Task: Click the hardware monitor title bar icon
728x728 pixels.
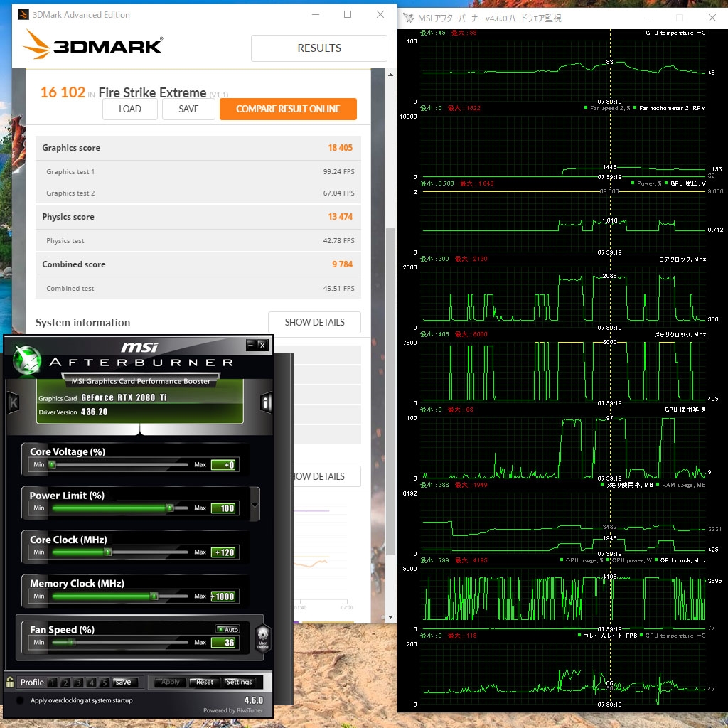Action: (x=408, y=18)
